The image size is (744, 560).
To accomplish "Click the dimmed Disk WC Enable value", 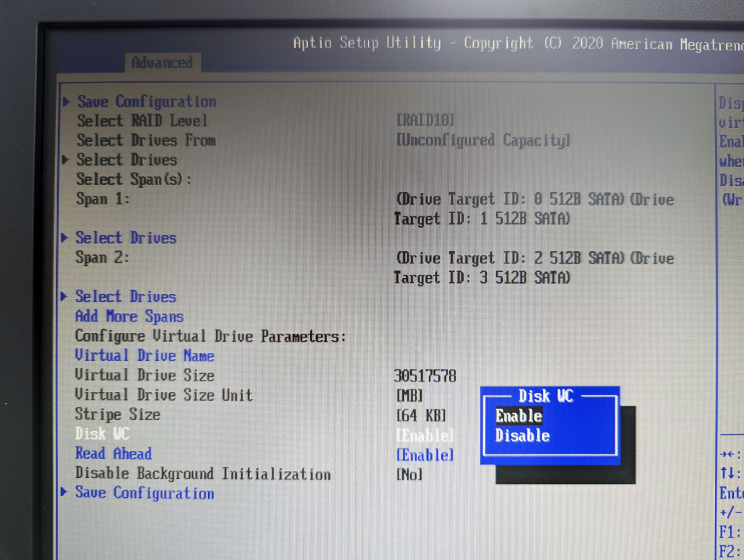I will point(425,435).
